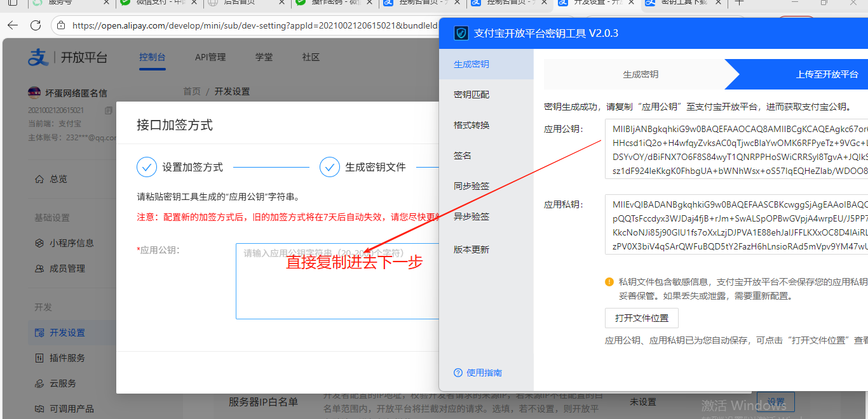Open the API管理 top navigation tab
Screen dimensions: 868x419
point(210,57)
